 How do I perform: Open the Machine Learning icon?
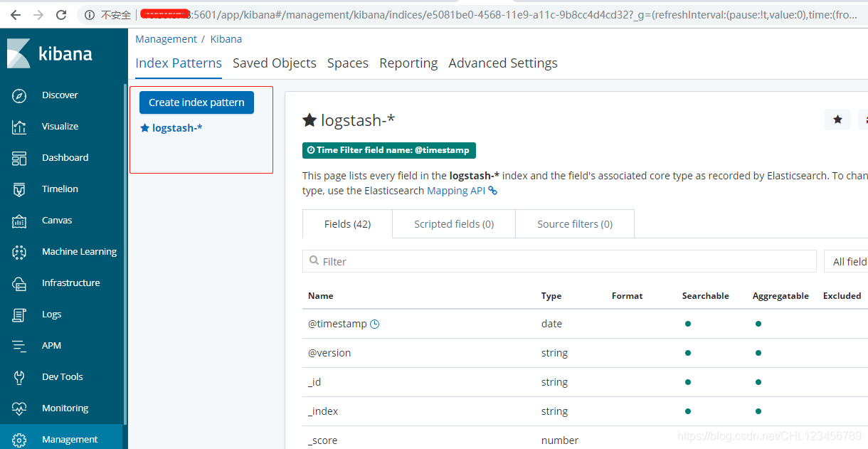(x=19, y=252)
